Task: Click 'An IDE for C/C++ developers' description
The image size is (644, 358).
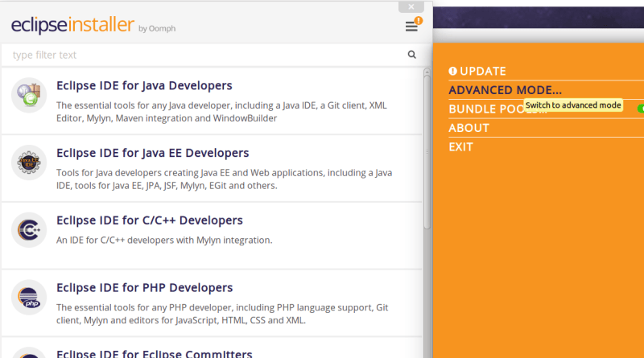Action: (x=164, y=240)
